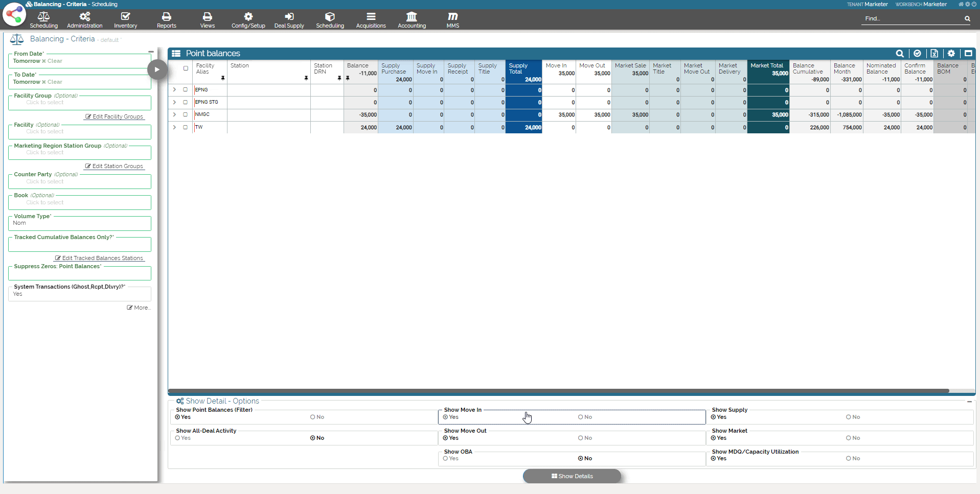Open Edit Facility Groups link

[115, 117]
